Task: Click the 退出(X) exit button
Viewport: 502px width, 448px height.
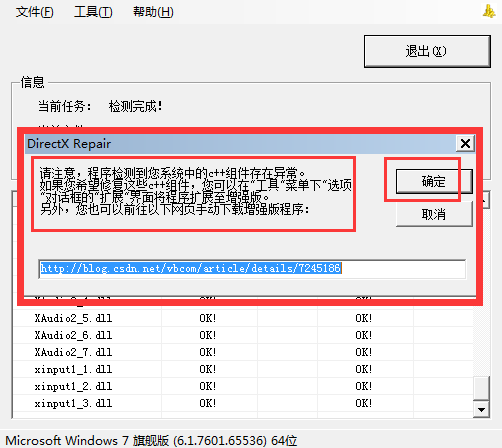Action: pos(427,51)
